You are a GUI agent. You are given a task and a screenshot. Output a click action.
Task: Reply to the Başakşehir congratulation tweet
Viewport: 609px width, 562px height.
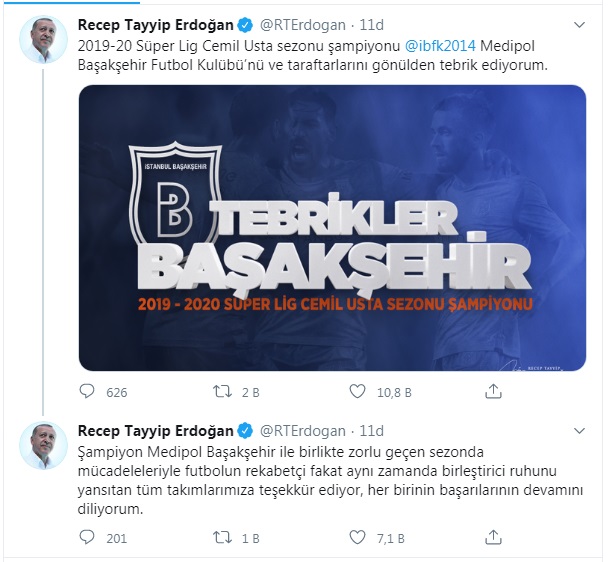[87, 391]
